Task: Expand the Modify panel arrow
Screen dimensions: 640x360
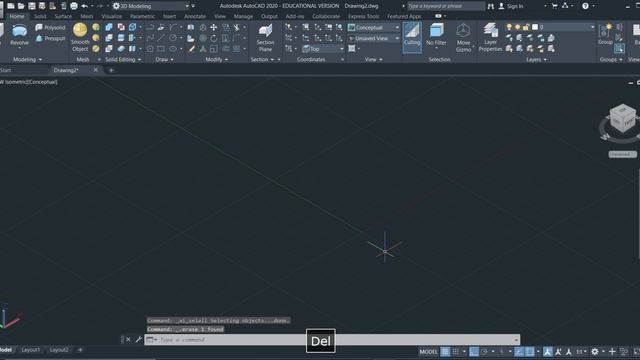Action: [226, 60]
